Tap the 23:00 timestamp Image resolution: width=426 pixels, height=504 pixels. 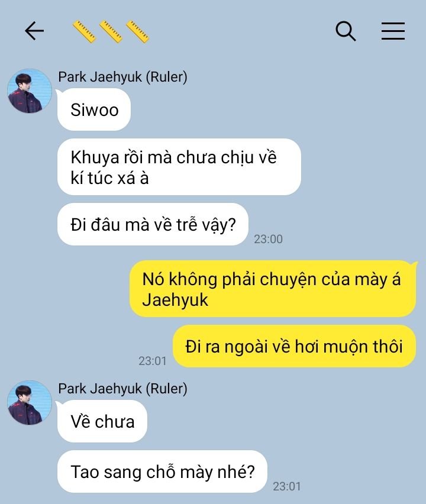[268, 239]
